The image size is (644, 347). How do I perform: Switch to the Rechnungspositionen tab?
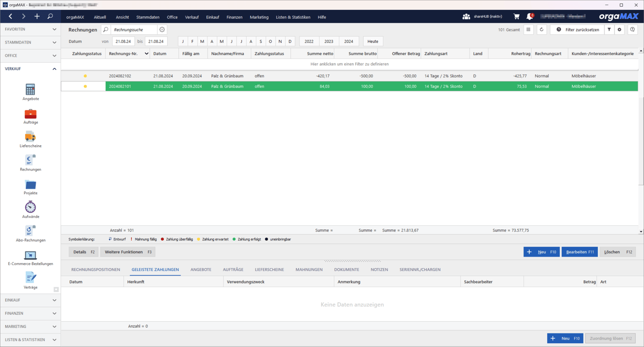click(x=95, y=270)
